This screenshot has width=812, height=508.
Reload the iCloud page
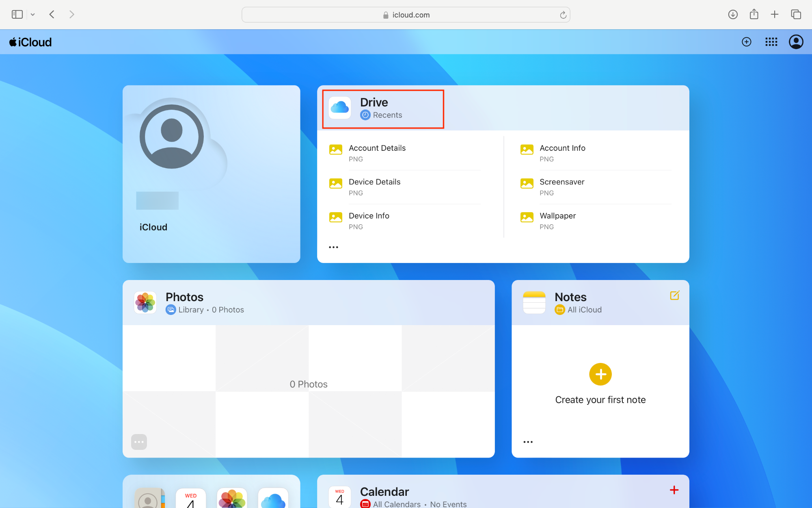click(563, 15)
